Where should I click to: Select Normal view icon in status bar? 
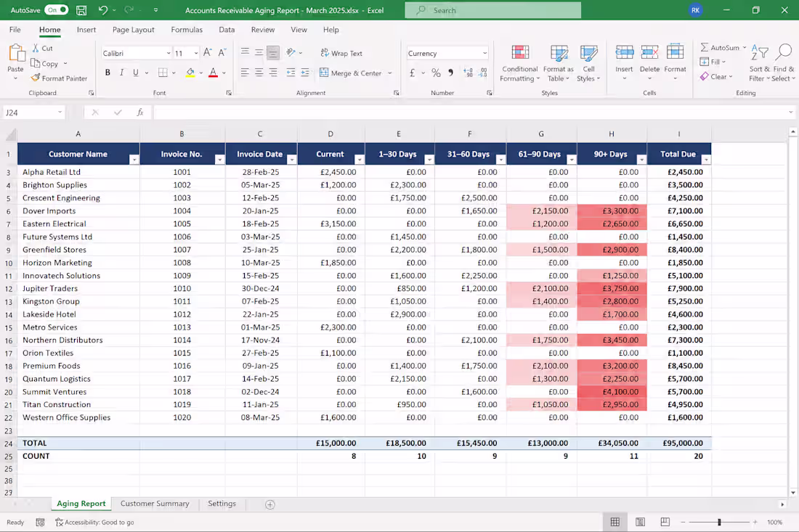[615, 522]
